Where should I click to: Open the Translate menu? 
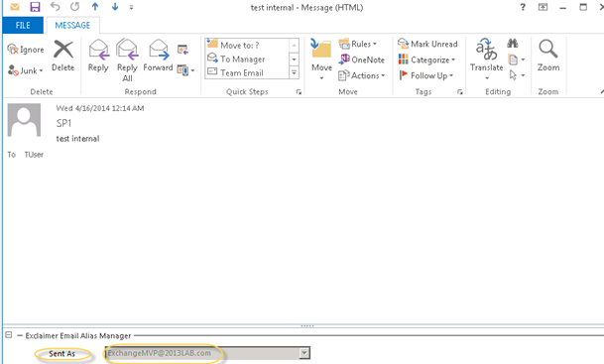487,59
